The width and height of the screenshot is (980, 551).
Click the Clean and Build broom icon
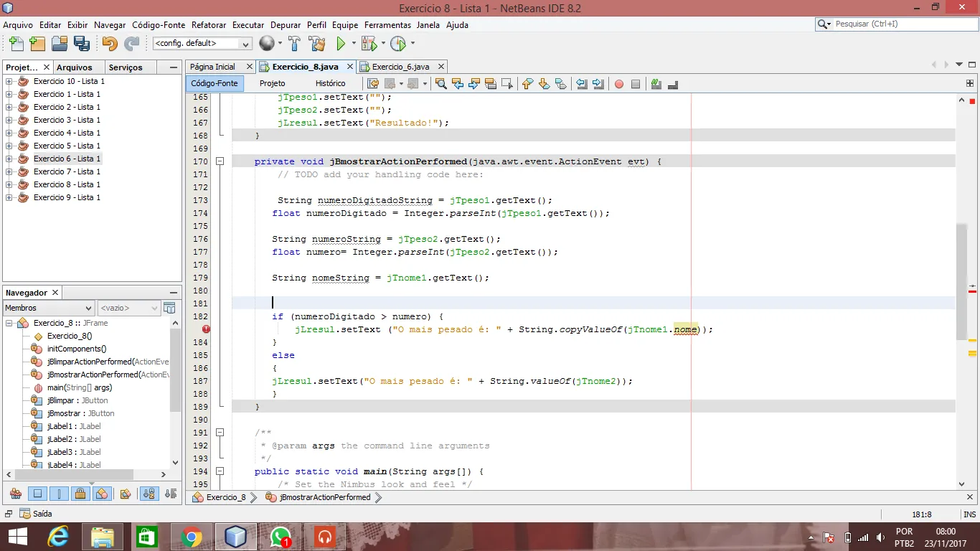[x=317, y=44]
